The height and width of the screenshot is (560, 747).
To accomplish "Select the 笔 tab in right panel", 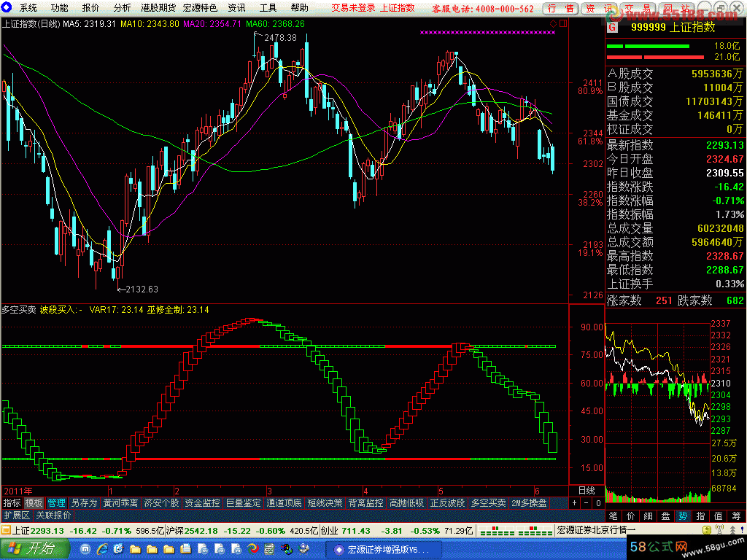I will (613, 516).
